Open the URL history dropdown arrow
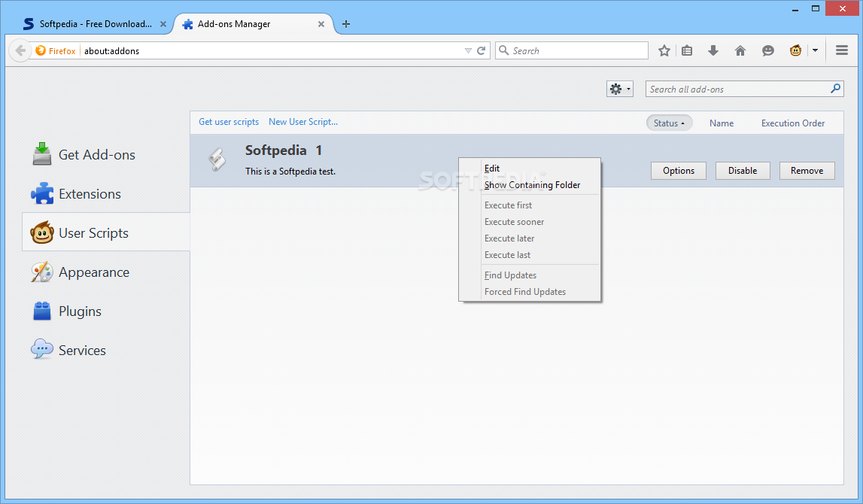863x504 pixels. (468, 50)
